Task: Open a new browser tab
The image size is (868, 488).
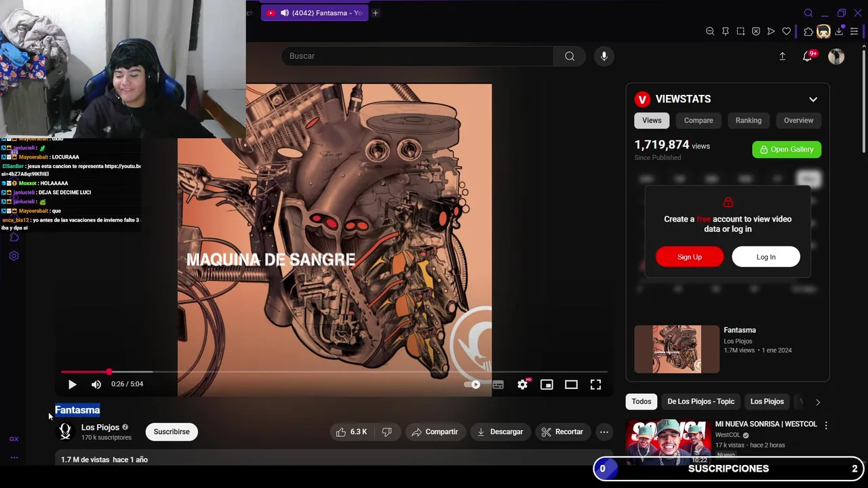Action: 375,13
